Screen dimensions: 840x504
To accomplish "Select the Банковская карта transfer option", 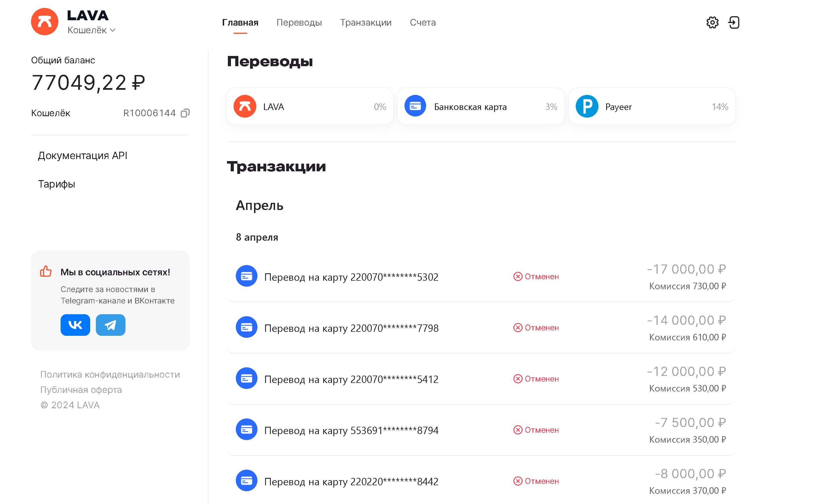I will click(480, 107).
